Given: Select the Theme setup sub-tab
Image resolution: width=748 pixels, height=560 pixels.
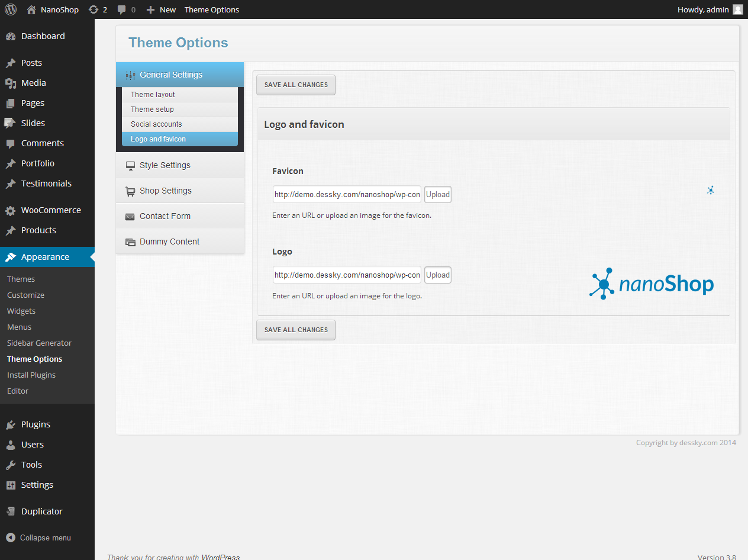Looking at the screenshot, I should click(152, 110).
